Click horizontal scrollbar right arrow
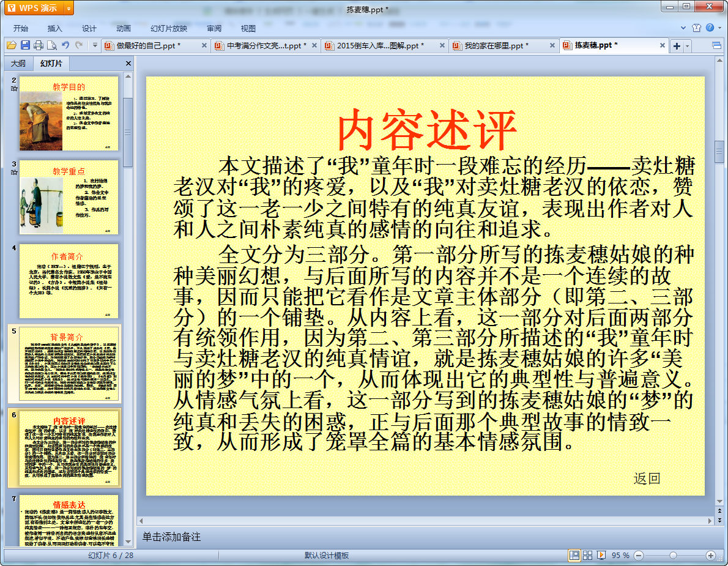Image resolution: width=728 pixels, height=566 pixels. coord(710,521)
